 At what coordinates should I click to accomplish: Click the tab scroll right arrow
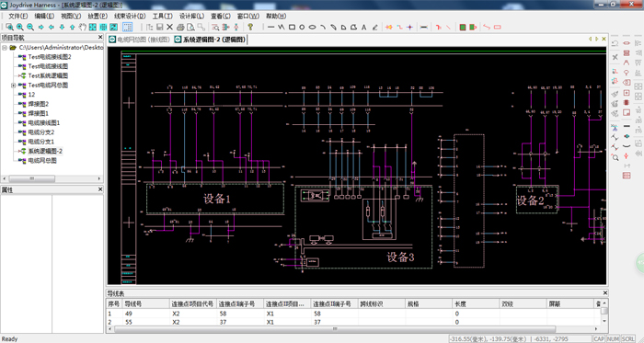(x=597, y=39)
